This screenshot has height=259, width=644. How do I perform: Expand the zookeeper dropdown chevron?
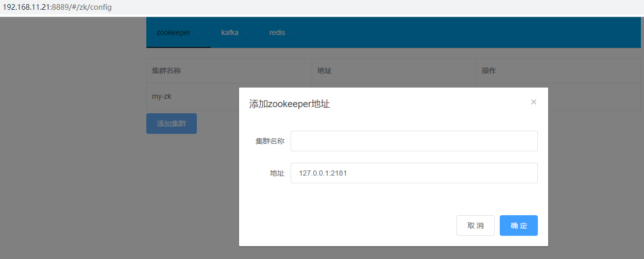[198, 32]
